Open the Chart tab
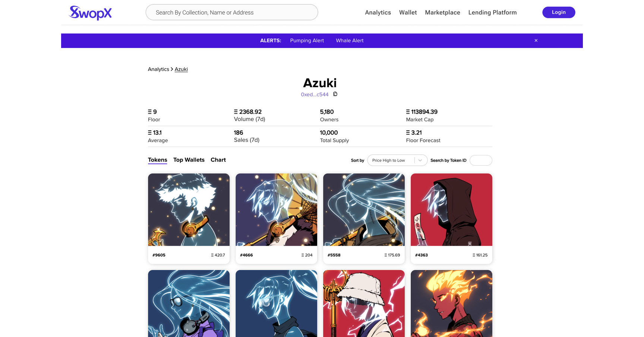The height and width of the screenshot is (337, 644). [218, 160]
